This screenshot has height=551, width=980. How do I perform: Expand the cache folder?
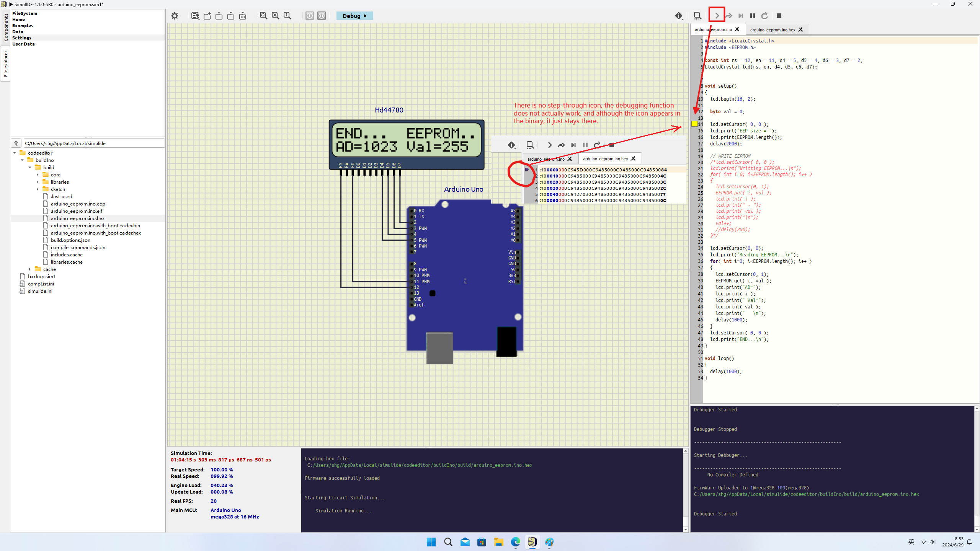point(30,269)
